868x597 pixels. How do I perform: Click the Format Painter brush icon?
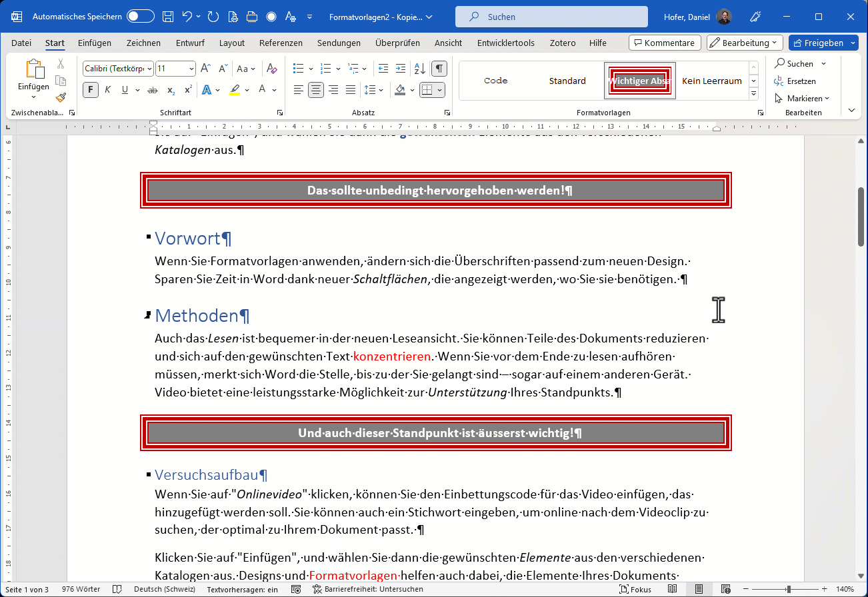point(61,97)
